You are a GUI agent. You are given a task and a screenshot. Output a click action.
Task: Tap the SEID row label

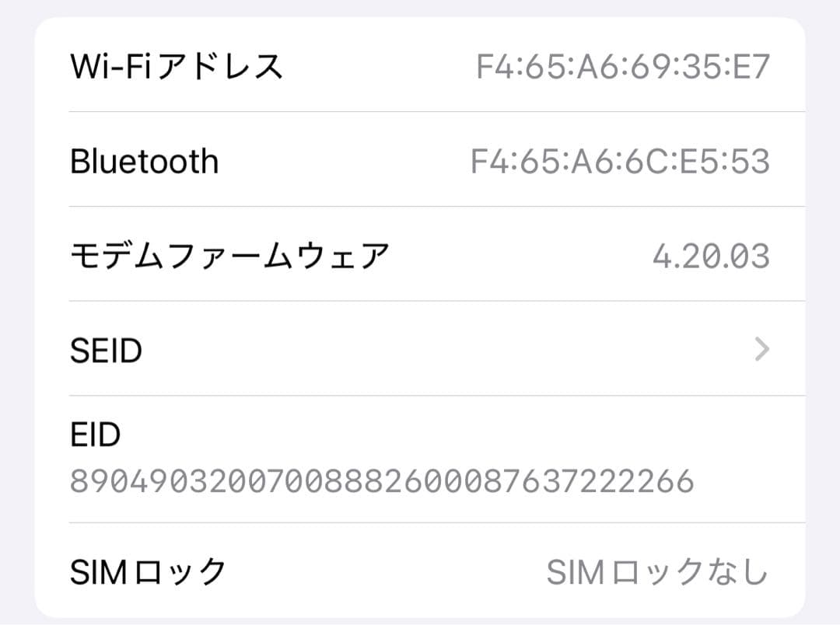(106, 350)
